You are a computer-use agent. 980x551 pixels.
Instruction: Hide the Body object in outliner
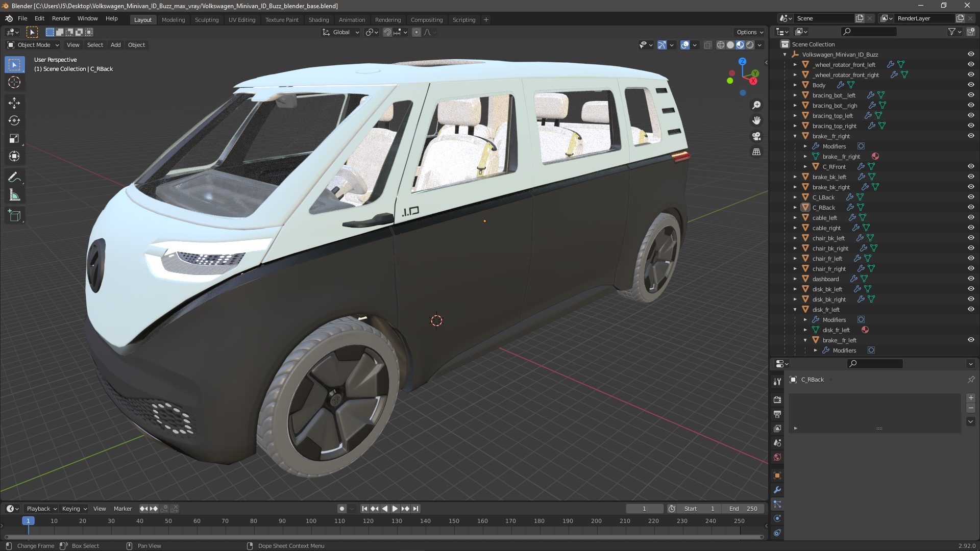pyautogui.click(x=970, y=85)
